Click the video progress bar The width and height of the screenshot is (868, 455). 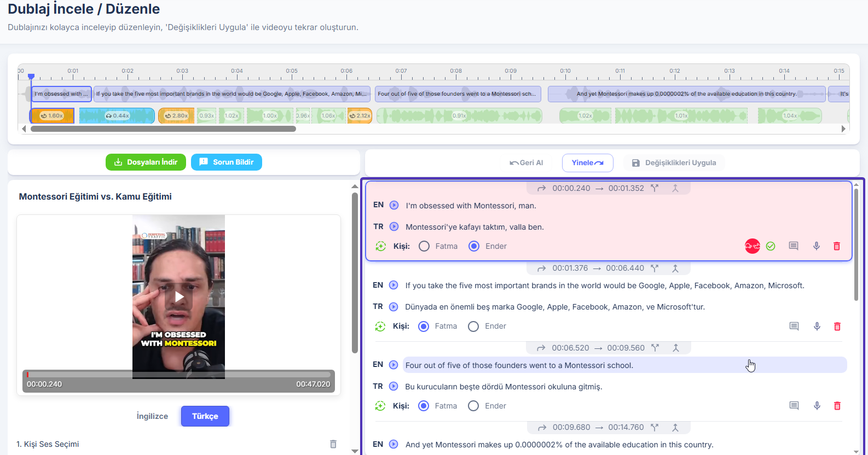coord(178,375)
